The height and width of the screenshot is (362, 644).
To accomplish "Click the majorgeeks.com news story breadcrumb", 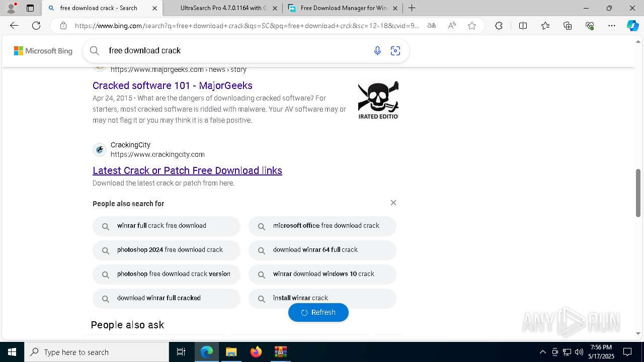I will [179, 69].
